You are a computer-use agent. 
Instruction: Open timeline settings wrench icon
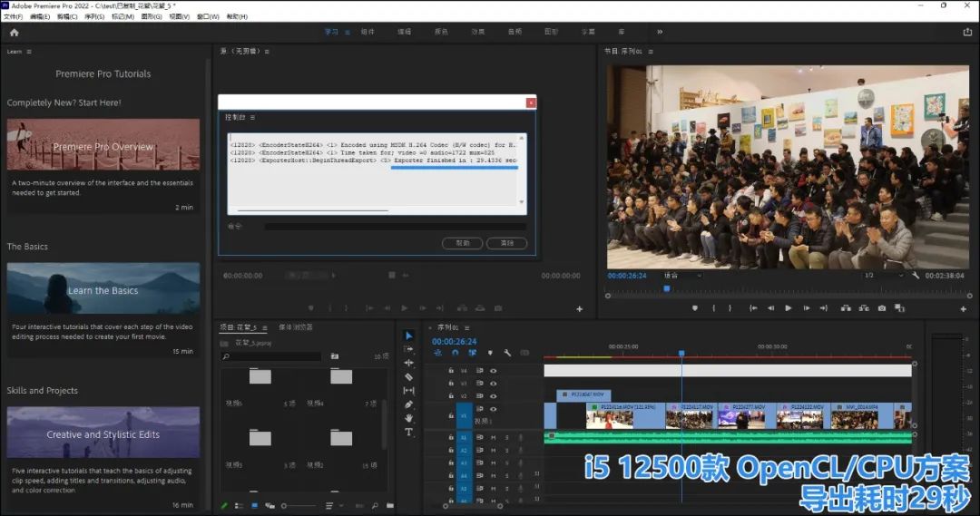tap(507, 353)
